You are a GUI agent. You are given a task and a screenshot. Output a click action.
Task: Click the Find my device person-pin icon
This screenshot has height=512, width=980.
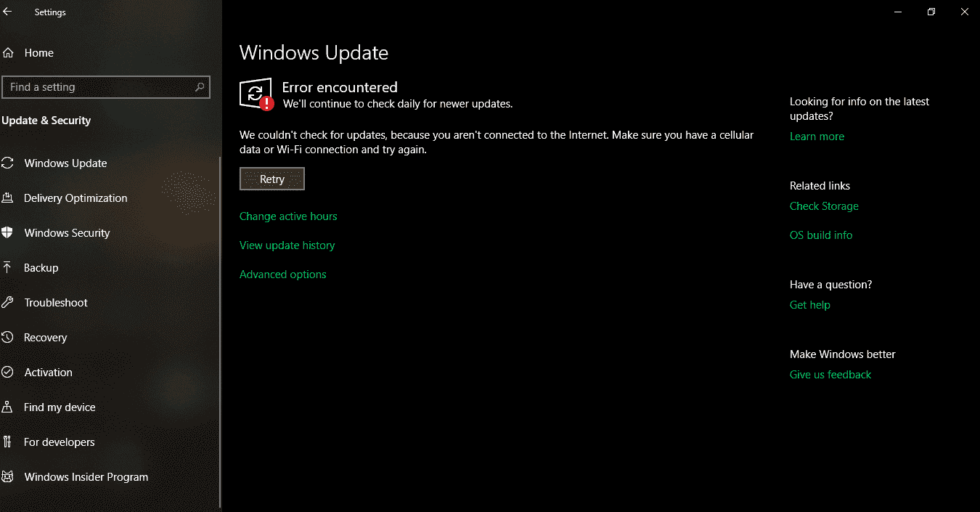(8, 407)
